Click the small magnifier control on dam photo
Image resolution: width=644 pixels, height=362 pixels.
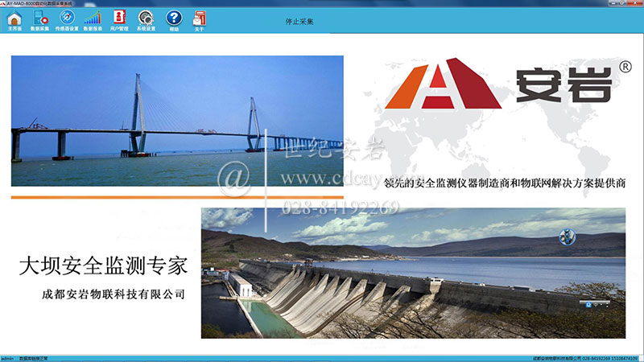(x=590, y=304)
